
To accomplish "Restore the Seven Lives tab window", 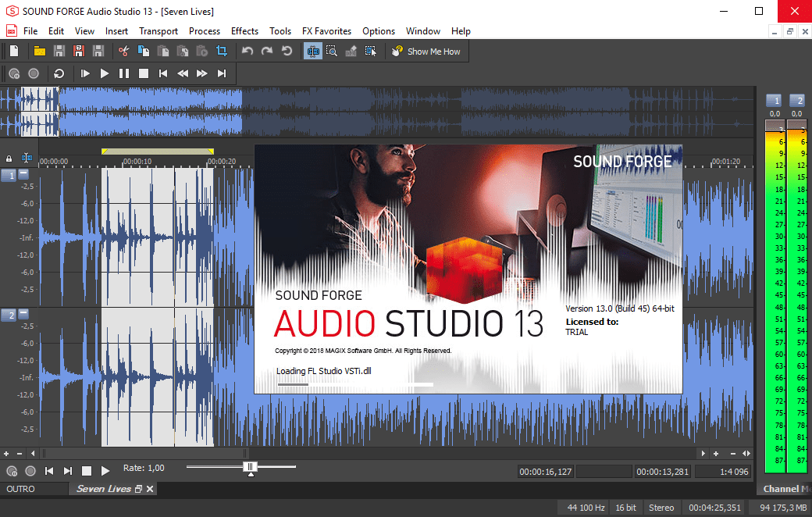I will coord(138,489).
